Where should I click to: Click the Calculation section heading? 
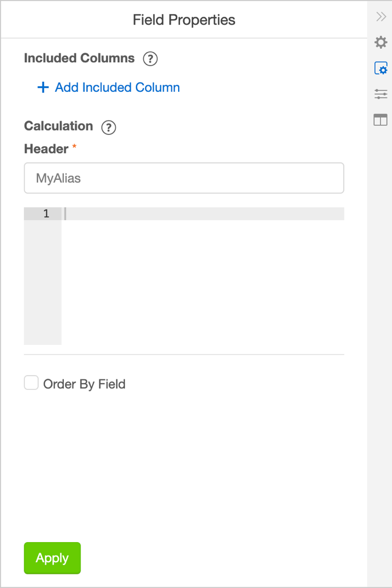coord(58,126)
